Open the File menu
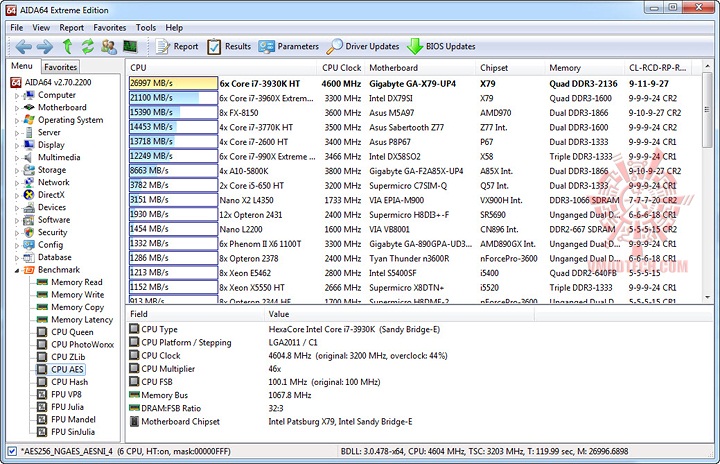This screenshot has height=464, width=720. pos(17,28)
